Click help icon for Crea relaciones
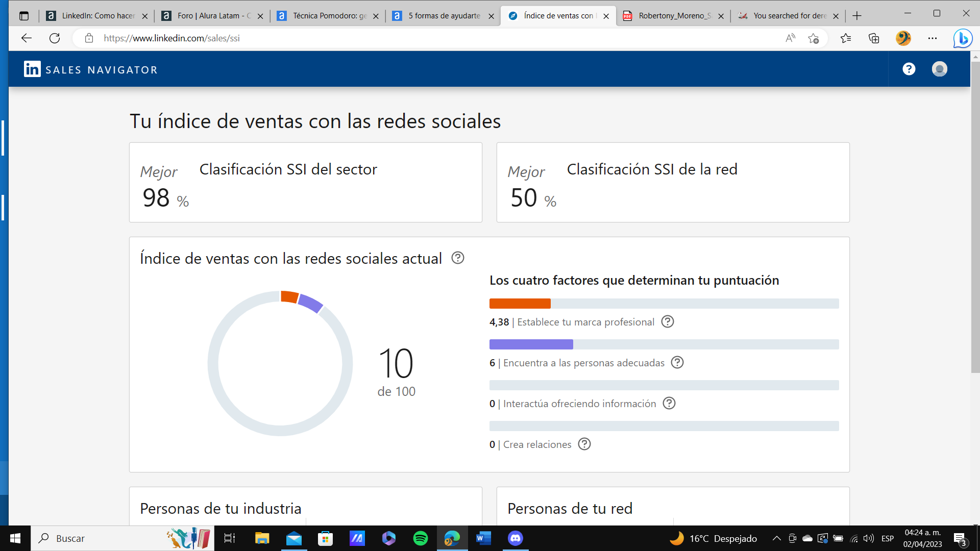980x551 pixels. click(x=584, y=444)
